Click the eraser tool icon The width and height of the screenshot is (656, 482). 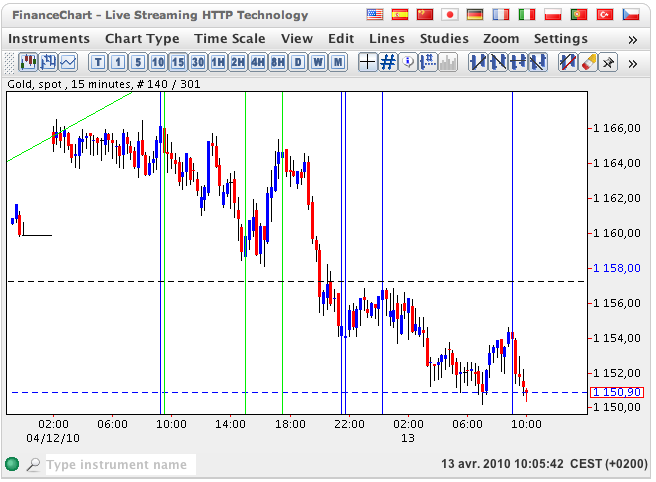point(587,62)
